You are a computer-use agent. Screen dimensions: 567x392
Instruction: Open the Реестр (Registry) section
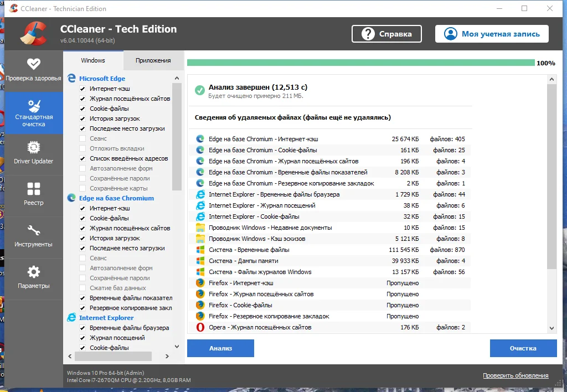pyautogui.click(x=34, y=196)
